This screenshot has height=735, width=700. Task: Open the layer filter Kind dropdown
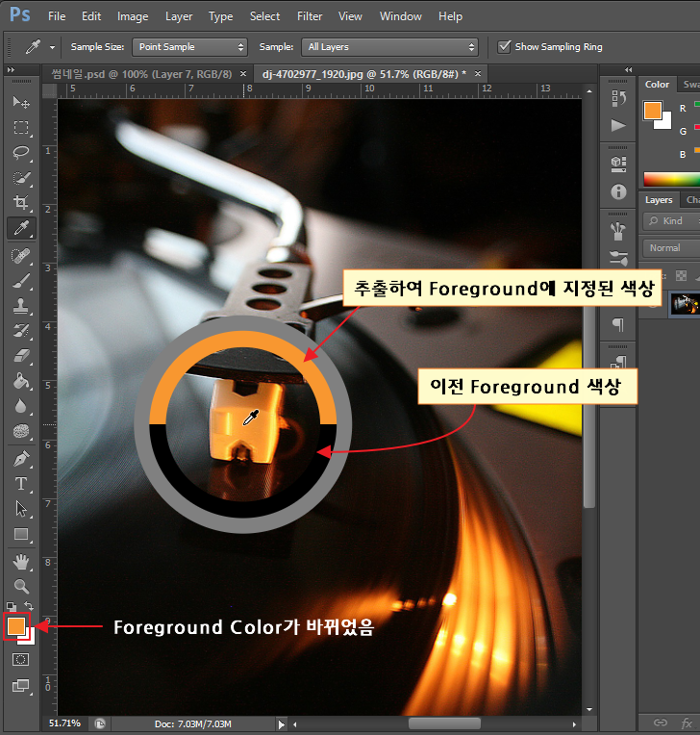click(671, 220)
